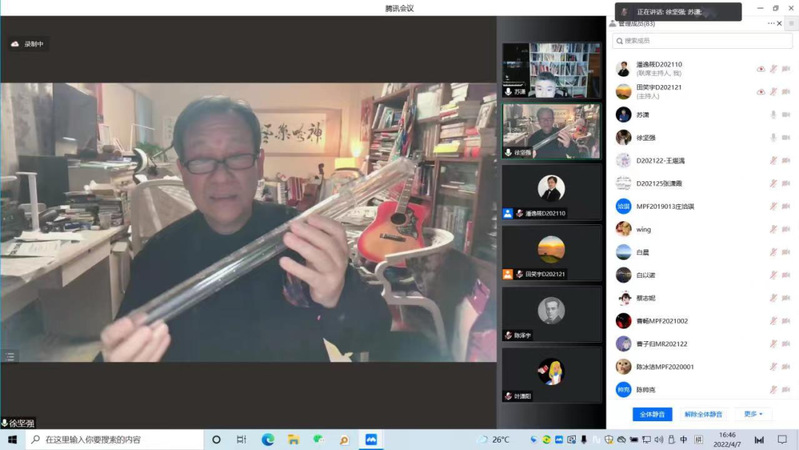Open File Explorer from the taskbar
Viewport: 799px width, 450px height.
point(293,439)
